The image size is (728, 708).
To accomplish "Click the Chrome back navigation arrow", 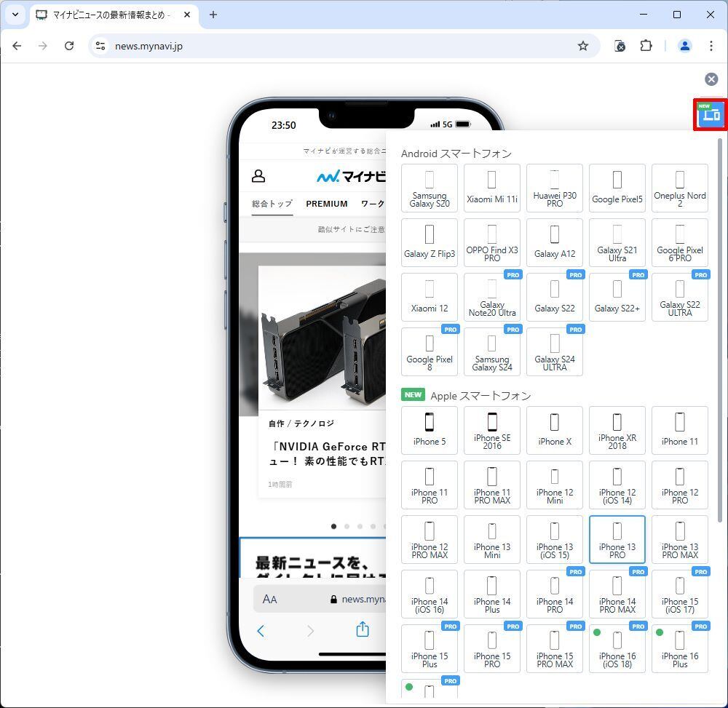I will tap(17, 46).
